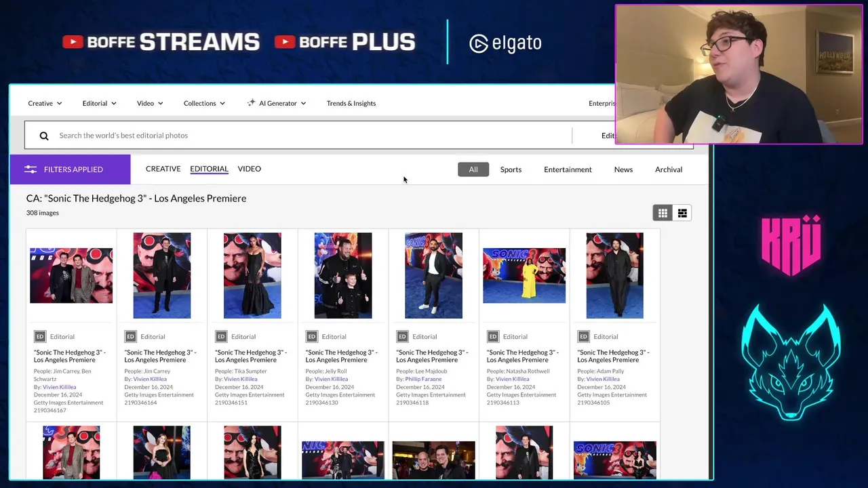This screenshot has height=488, width=868.
Task: Open Lee Majdoub premiere thumbnail
Action: 433,276
